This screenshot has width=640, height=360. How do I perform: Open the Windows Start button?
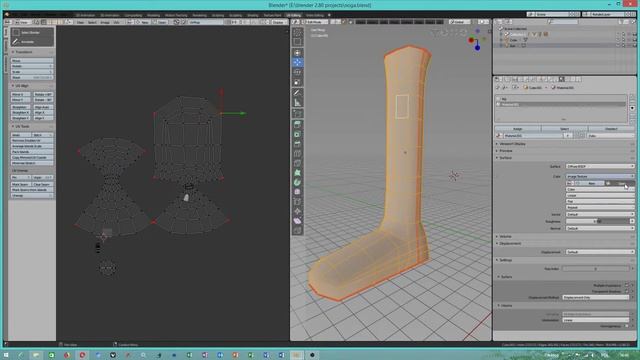(x=6, y=355)
